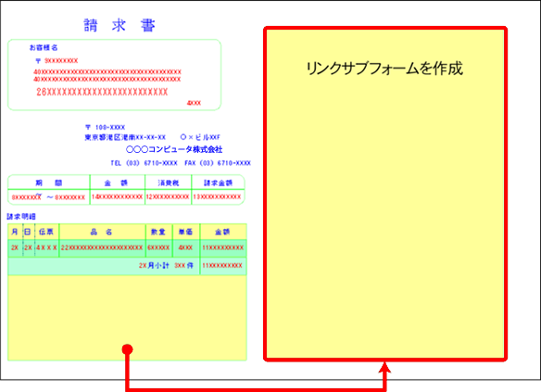Viewport: 541px width, 392px height.
Task: Click the 品名 column header
Action: tap(102, 232)
